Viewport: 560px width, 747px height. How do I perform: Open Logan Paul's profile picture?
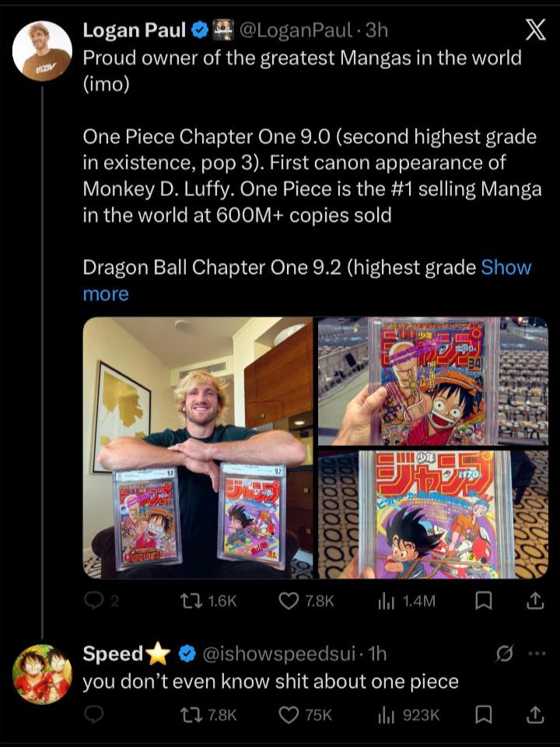pyautogui.click(x=42, y=51)
